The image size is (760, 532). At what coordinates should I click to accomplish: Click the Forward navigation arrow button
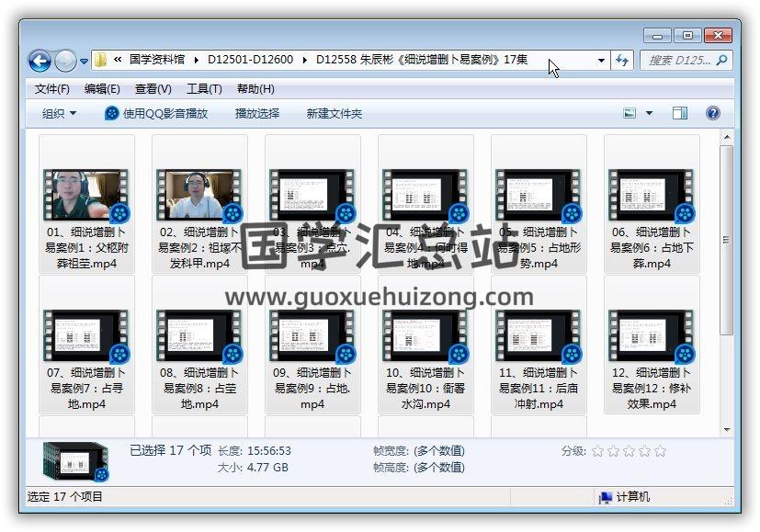(x=65, y=62)
